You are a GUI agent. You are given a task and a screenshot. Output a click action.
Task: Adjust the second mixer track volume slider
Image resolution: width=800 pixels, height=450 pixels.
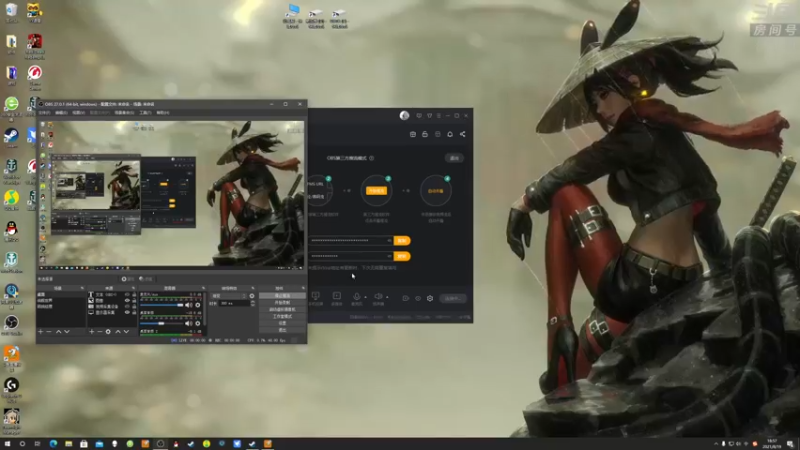pos(162,323)
